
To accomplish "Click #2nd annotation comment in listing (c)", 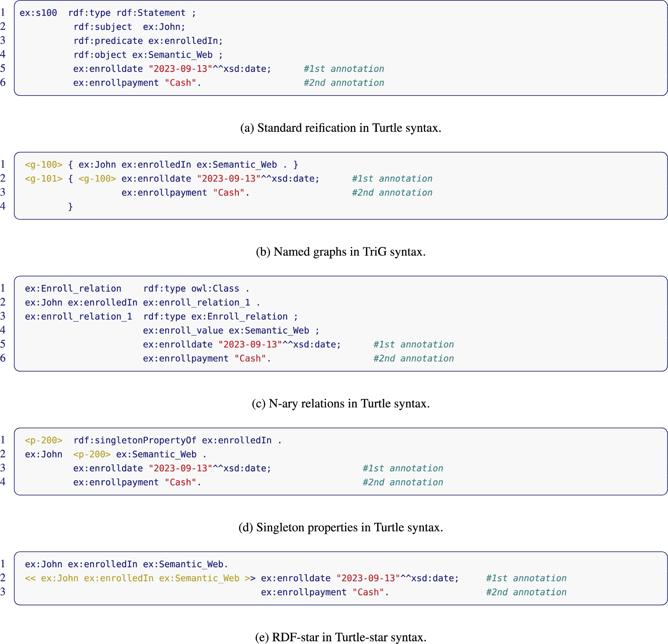I will click(x=414, y=358).
